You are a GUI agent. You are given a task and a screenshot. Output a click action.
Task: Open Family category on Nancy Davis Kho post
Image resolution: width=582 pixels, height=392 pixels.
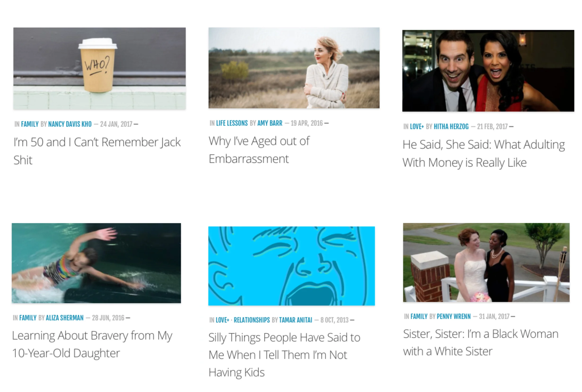point(30,124)
